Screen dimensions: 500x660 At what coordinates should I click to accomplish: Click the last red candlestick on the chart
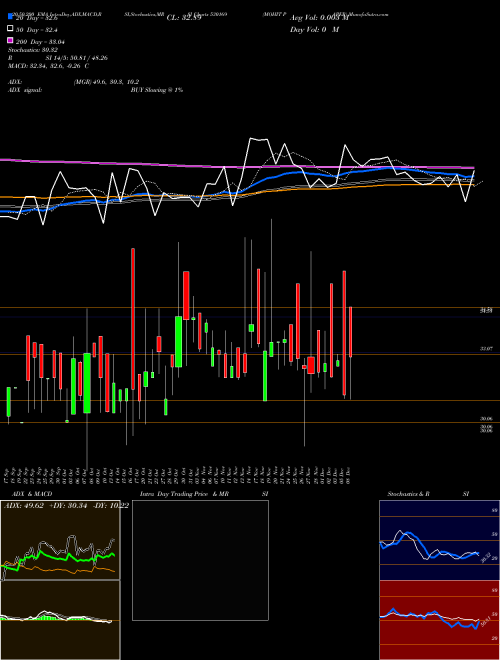pos(350,332)
